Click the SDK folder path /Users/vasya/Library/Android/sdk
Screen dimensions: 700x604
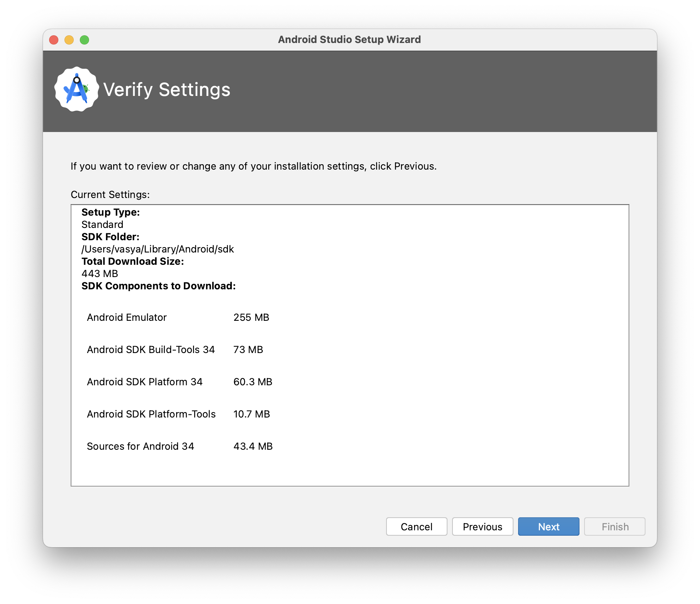pyautogui.click(x=158, y=249)
